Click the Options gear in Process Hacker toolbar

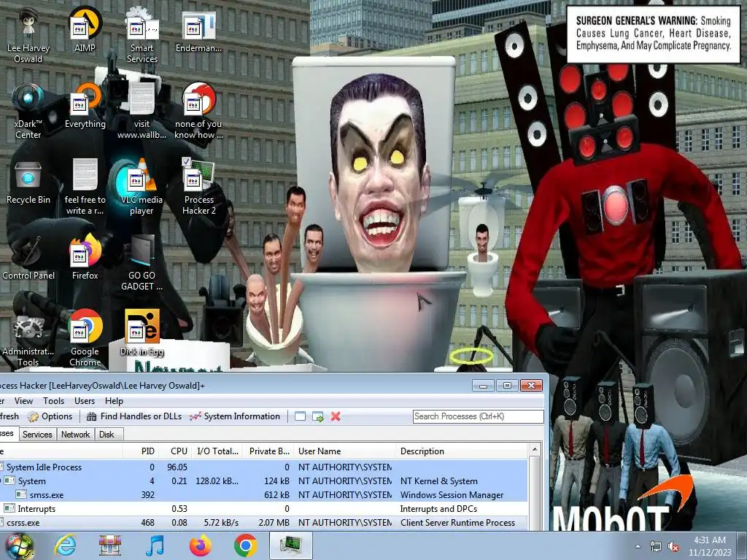click(50, 416)
